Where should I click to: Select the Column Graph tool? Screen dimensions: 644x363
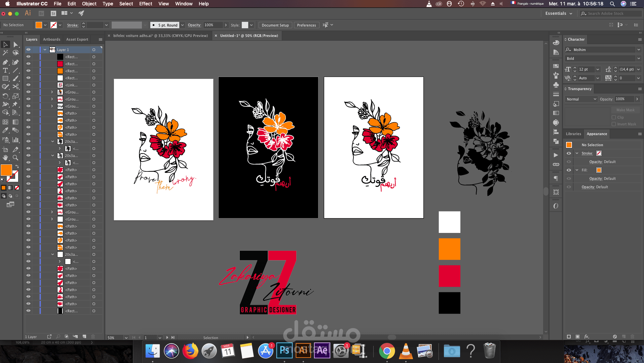pyautogui.click(x=15, y=140)
